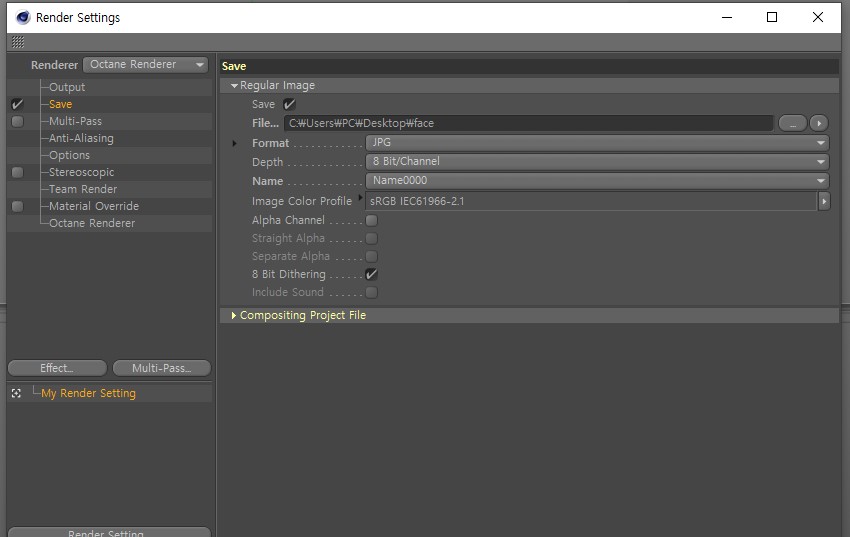Open the Image Color Profile arrow menu
This screenshot has height=537, width=850.
tap(824, 201)
